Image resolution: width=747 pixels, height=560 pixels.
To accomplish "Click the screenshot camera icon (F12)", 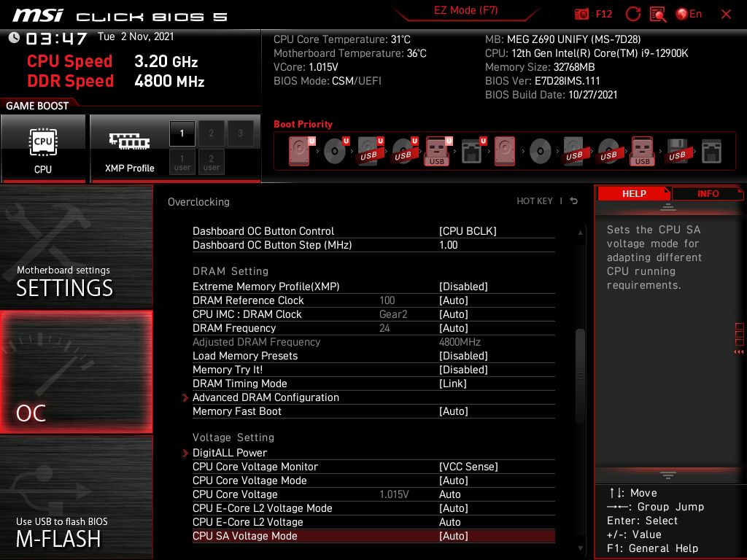I will tap(581, 14).
